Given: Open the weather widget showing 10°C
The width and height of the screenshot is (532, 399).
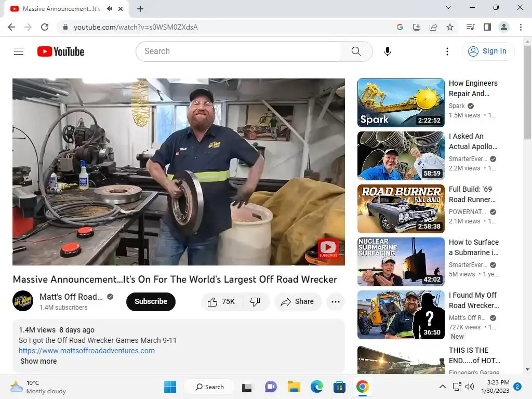Looking at the screenshot, I should (x=37, y=387).
